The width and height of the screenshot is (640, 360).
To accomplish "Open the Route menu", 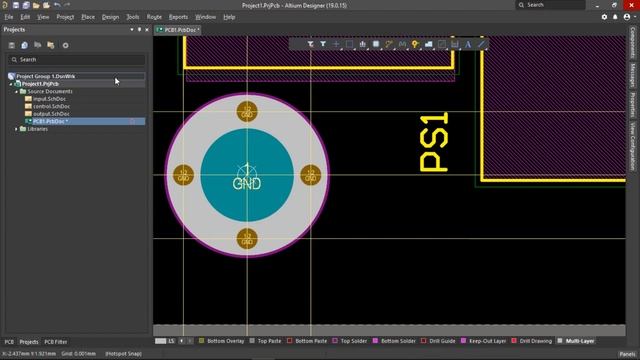I will coord(154,17).
